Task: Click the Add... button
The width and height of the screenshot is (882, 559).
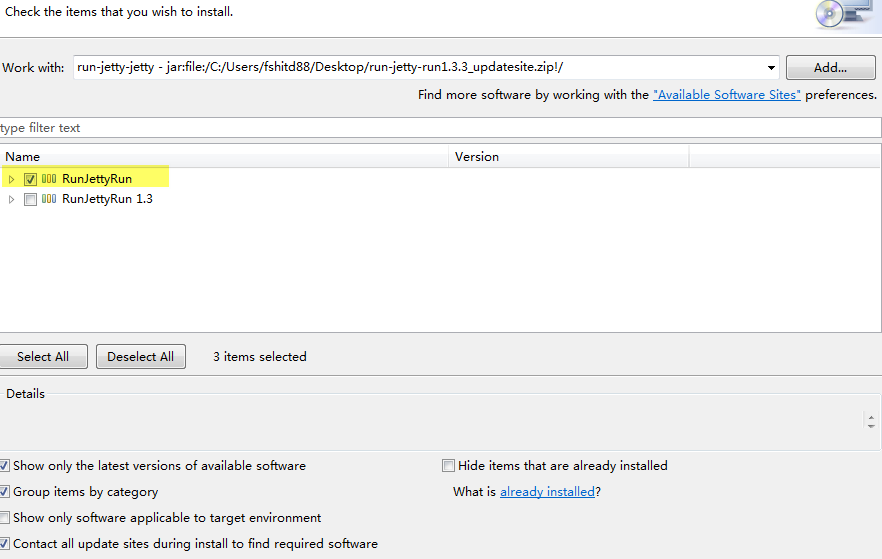Action: coord(830,67)
